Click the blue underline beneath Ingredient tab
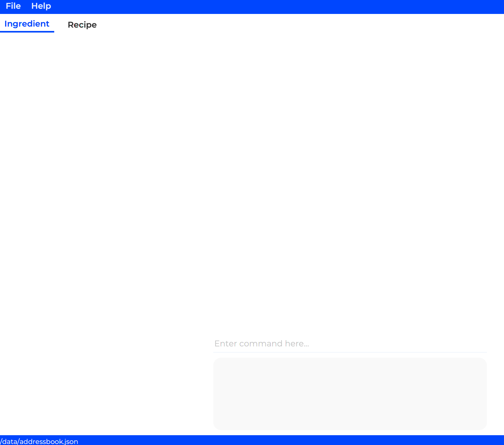The height and width of the screenshot is (445, 504). (27, 31)
